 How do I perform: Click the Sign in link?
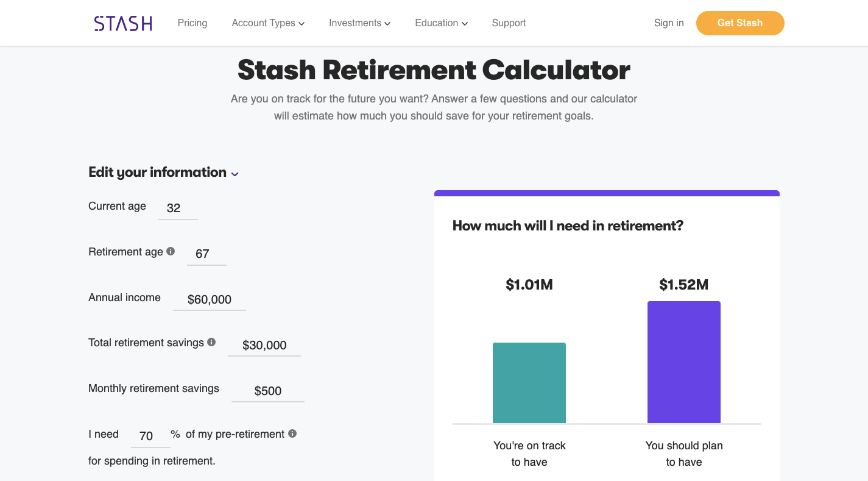pyautogui.click(x=669, y=23)
